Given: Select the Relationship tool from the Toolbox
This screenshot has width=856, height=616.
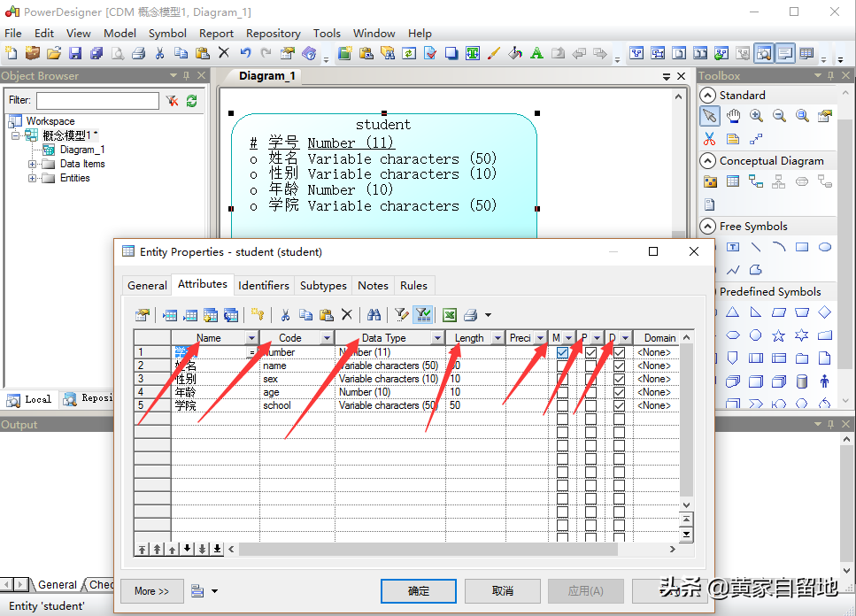Looking at the screenshot, I should 756,181.
